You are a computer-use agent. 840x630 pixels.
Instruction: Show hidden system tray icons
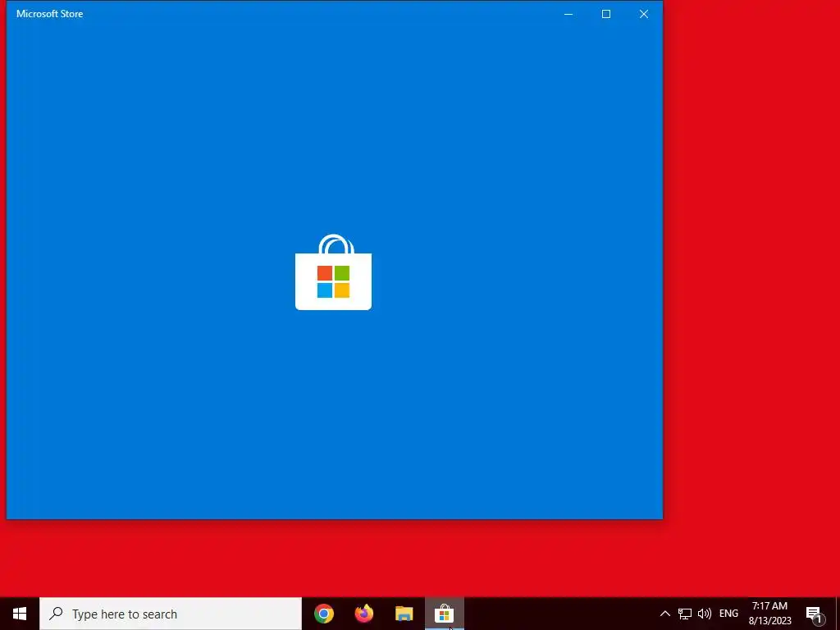click(664, 614)
